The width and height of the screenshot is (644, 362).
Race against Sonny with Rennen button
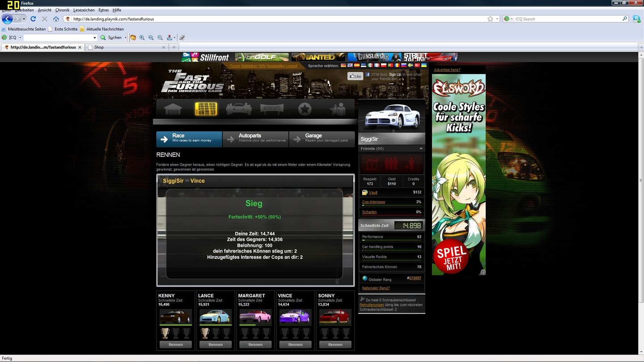point(335,345)
